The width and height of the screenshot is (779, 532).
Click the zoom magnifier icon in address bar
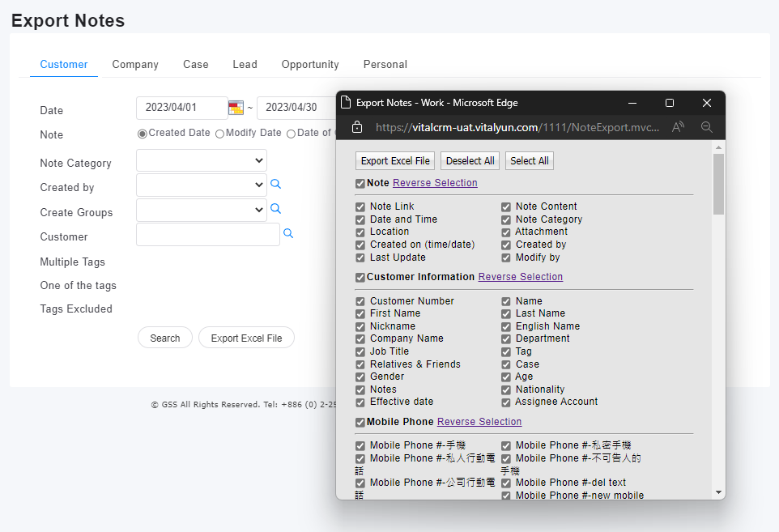coord(706,127)
